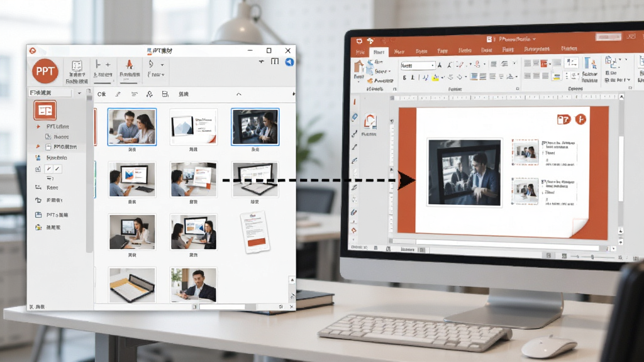Click the paint-shapes icon in library toolbar

pyautogui.click(x=150, y=94)
